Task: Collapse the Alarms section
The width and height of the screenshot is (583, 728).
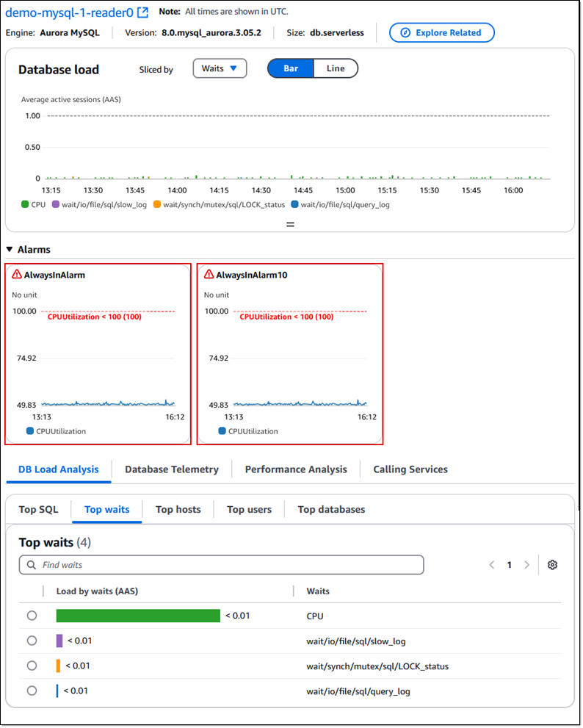Action: tap(10, 249)
